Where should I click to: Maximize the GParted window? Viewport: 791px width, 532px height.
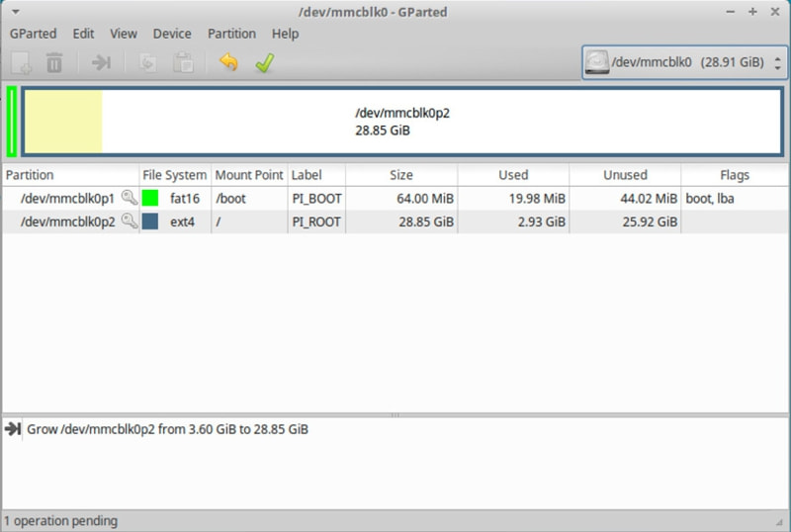[x=752, y=12]
